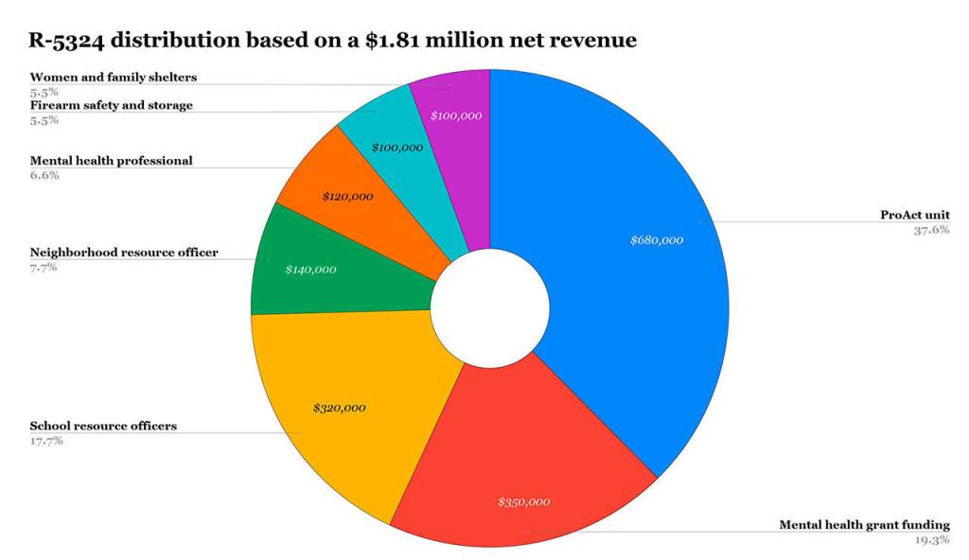
Task: Click the "Neighborhood resource officer" label
Action: click(124, 253)
